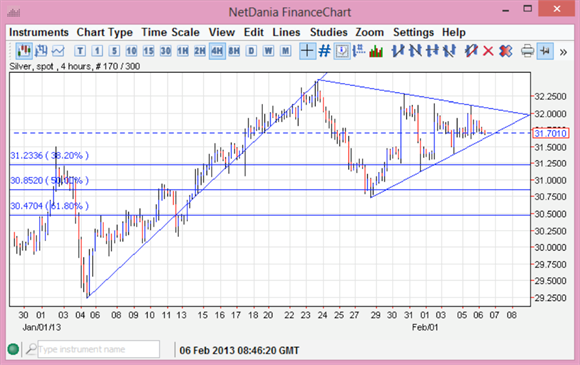Minimize the NetDania FinanceChart window

506,10
